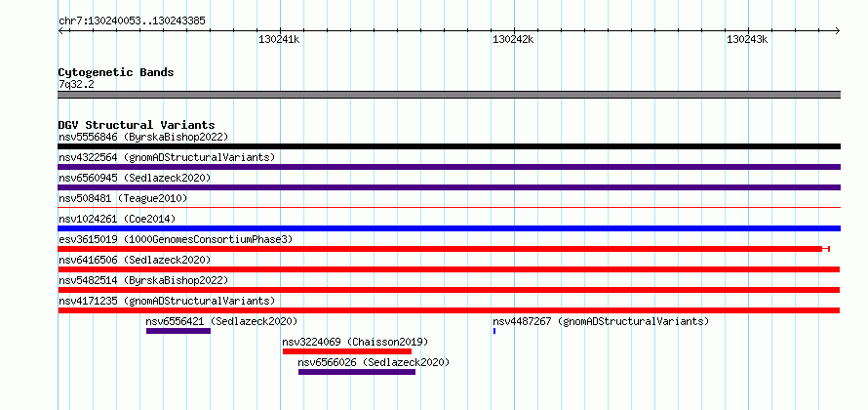Click the black nsv5556846 variant bar
The height and width of the screenshot is (410, 868).
coord(449,146)
